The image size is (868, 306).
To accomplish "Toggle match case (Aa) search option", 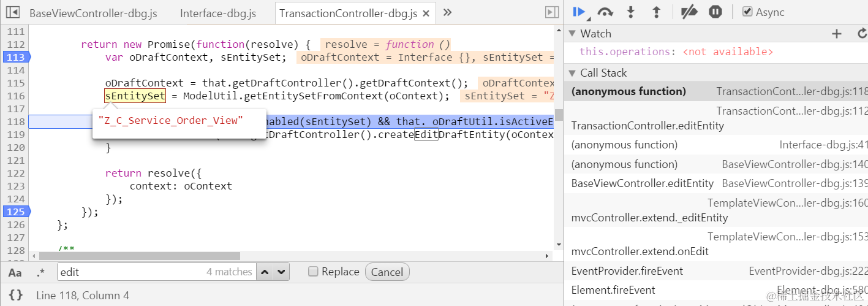I will (x=15, y=272).
